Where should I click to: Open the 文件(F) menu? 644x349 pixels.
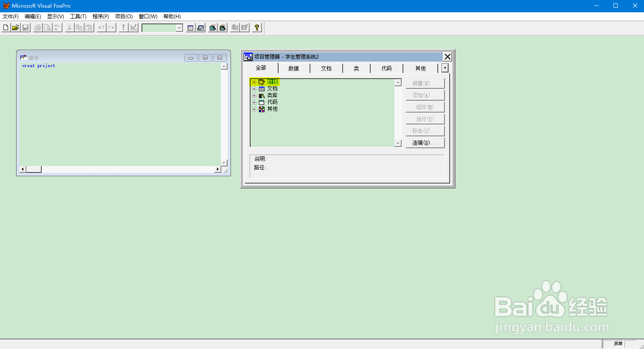[11, 17]
